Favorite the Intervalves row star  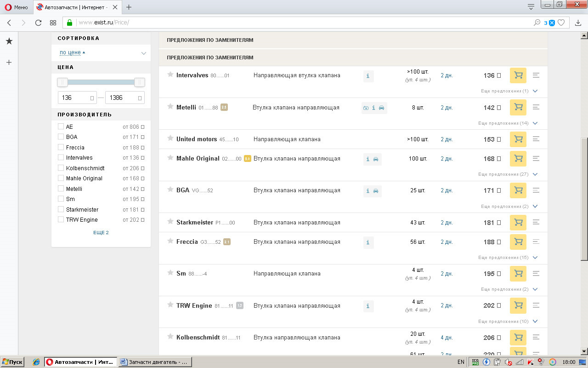[170, 75]
